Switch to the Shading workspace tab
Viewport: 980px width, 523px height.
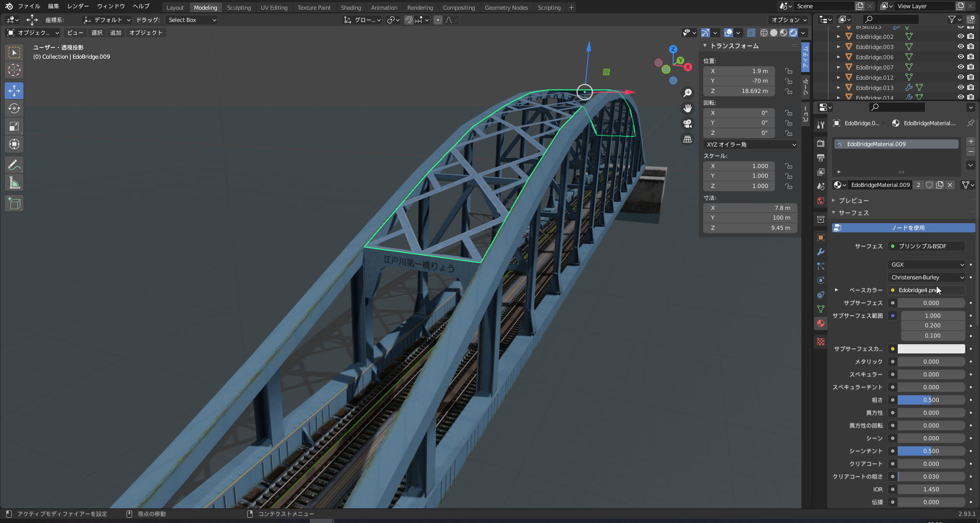(x=351, y=8)
